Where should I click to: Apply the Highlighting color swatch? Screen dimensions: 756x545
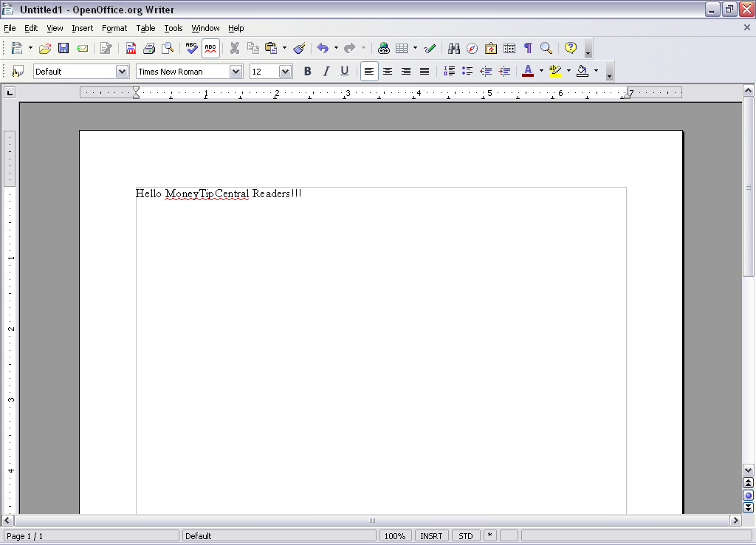pyautogui.click(x=555, y=72)
